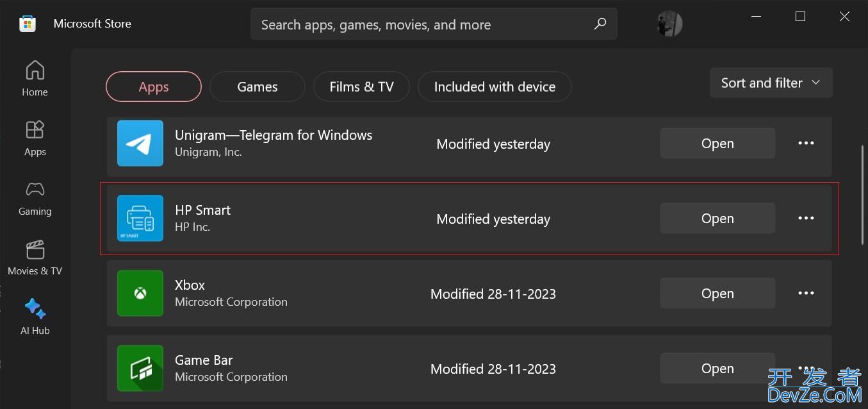868x409 pixels.
Task: Switch to the Games filter tab
Action: click(258, 87)
